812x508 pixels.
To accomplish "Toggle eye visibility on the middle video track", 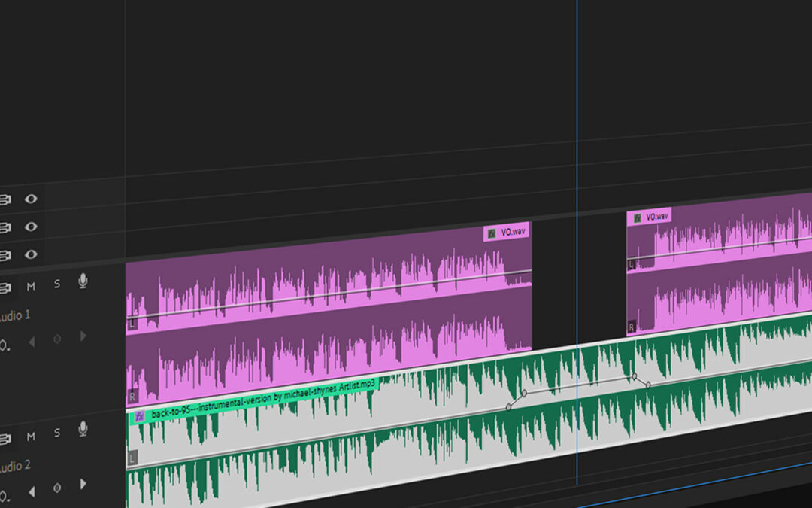I will click(x=31, y=227).
